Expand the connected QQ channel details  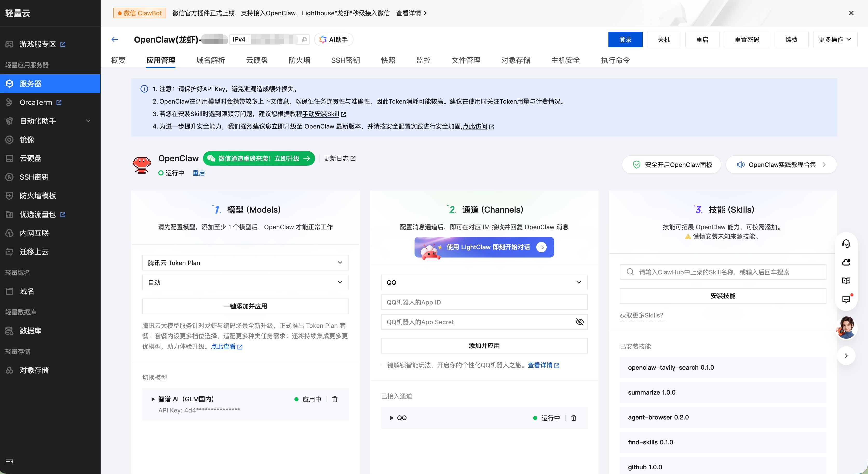click(391, 418)
